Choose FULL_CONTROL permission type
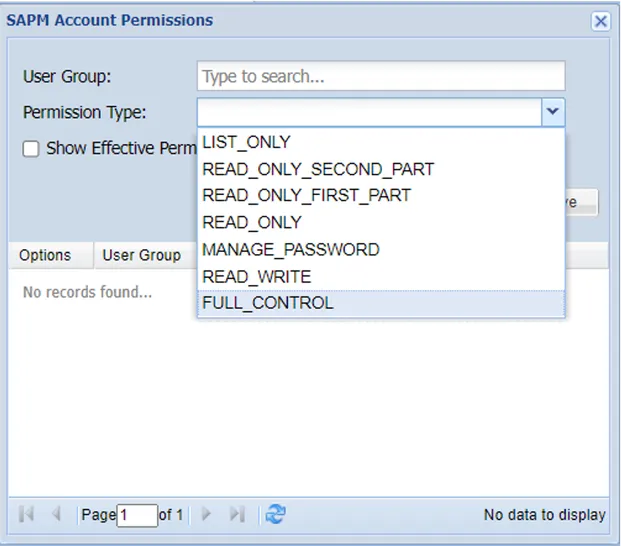Screen dimensions: 621x546 pyautogui.click(x=381, y=303)
